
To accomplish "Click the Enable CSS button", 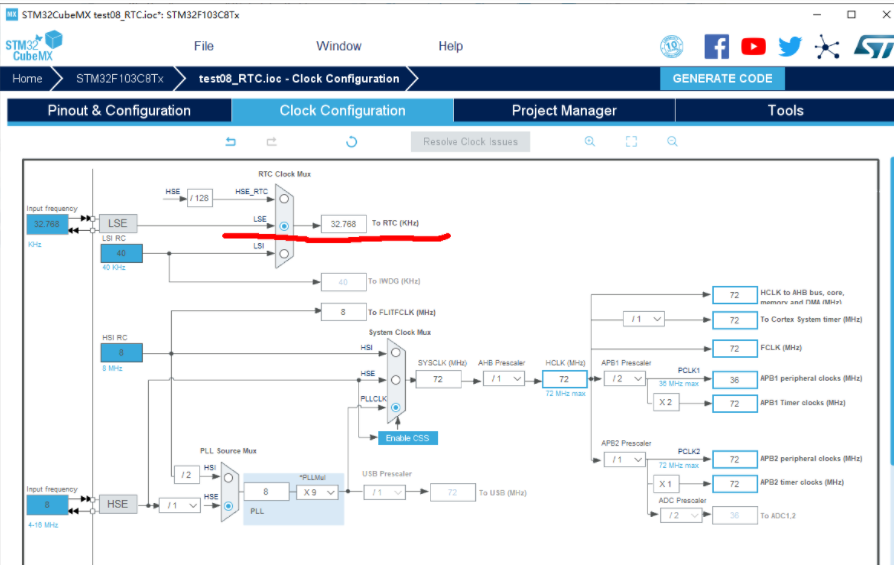I will click(408, 438).
